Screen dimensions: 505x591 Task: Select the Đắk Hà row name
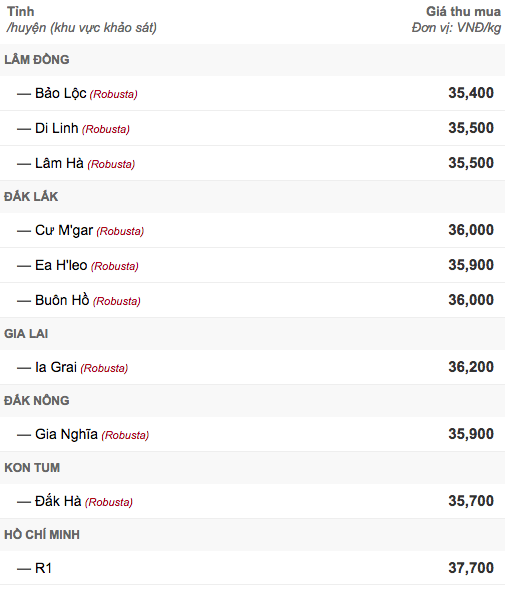pos(58,501)
